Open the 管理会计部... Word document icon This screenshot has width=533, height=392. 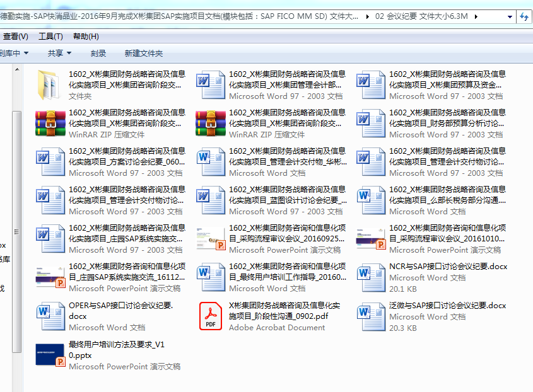(211, 85)
